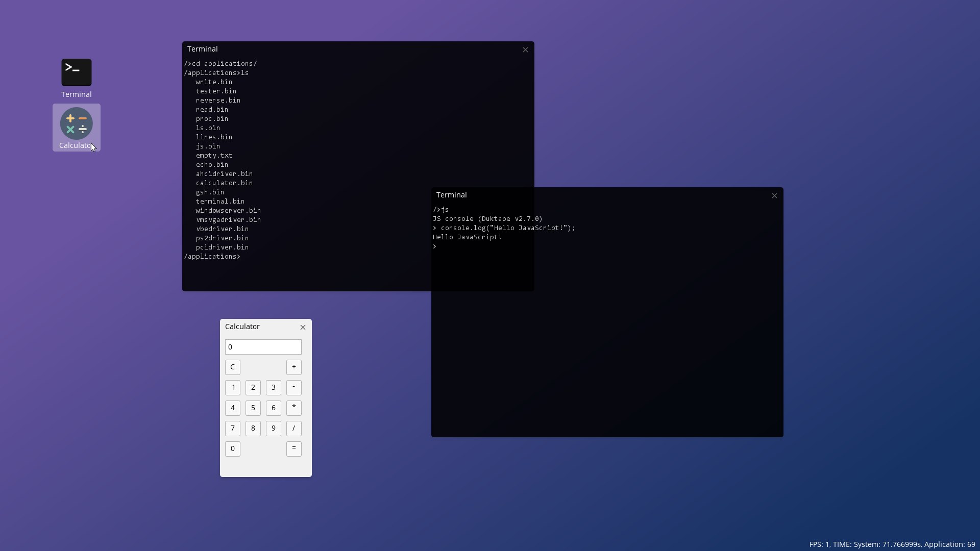Tap digit 7 on the Calculator

[233, 429]
